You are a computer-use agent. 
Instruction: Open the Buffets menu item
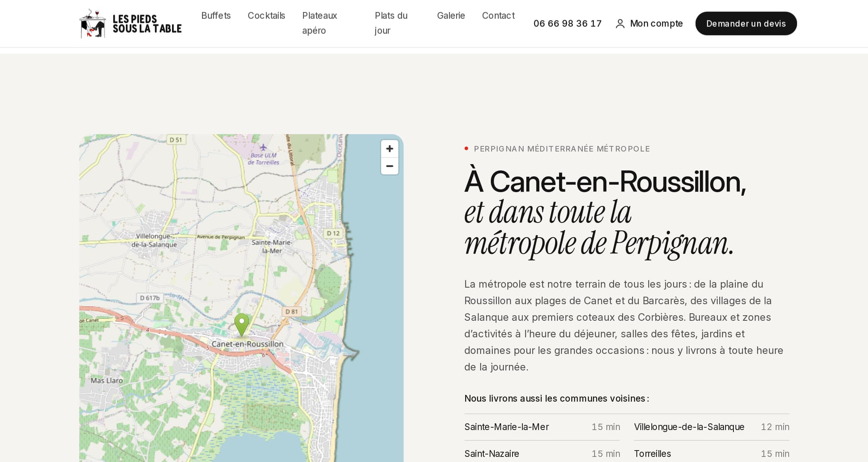[x=216, y=16]
